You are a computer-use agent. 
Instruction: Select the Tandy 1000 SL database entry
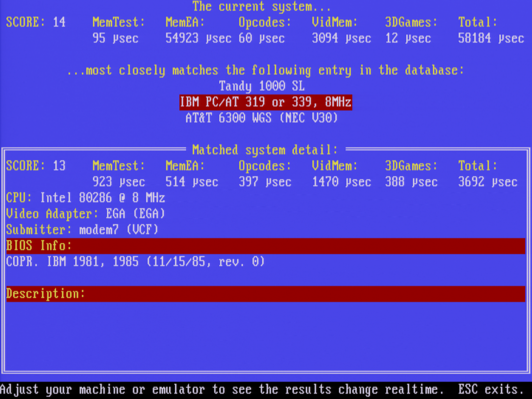click(x=262, y=86)
